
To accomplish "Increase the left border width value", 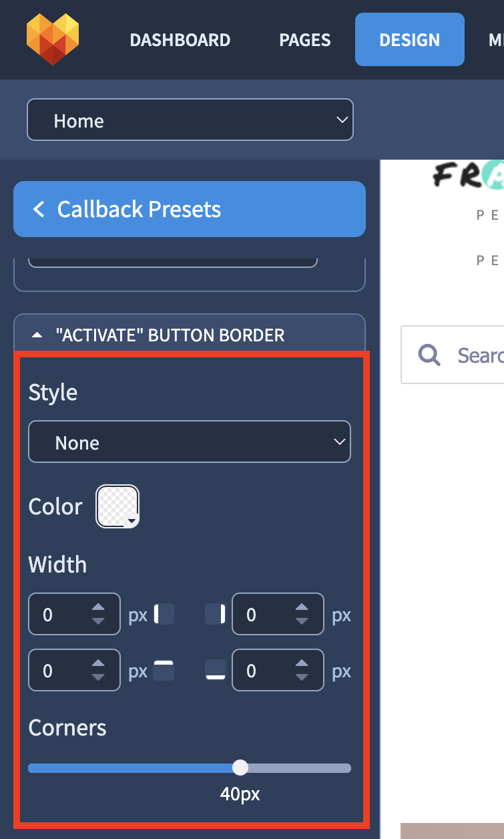I will [98, 608].
